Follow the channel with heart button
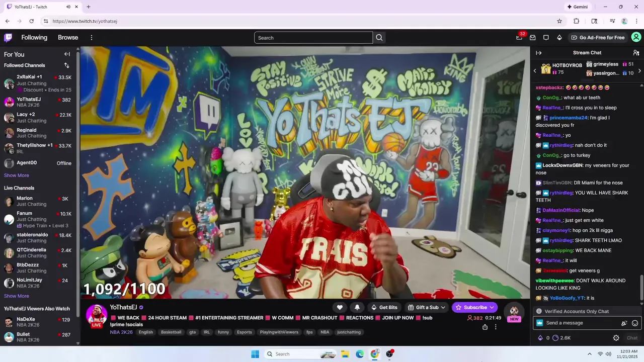The width and height of the screenshot is (644, 362). click(340, 307)
